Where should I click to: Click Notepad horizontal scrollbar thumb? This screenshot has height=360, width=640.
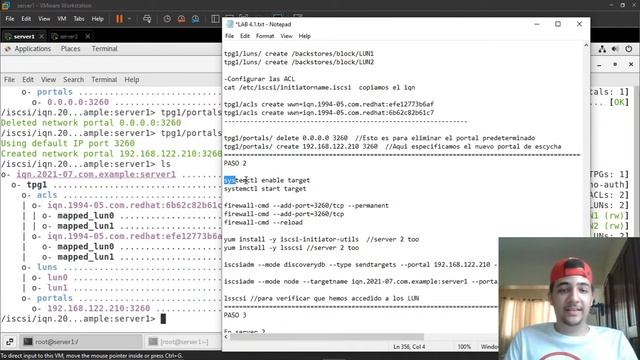[327, 337]
